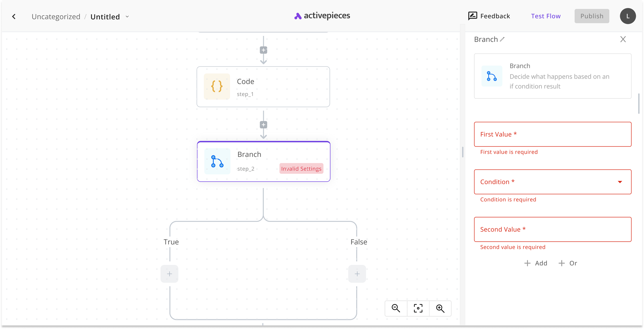Click the Untitled flow title
Image resolution: width=644 pixels, height=329 pixels.
[105, 17]
